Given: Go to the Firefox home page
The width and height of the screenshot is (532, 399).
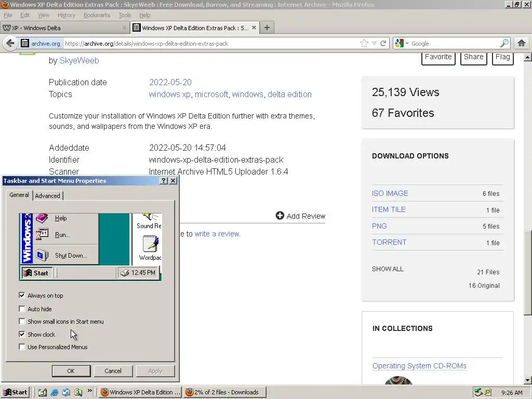Looking at the screenshot, I should click(522, 43).
